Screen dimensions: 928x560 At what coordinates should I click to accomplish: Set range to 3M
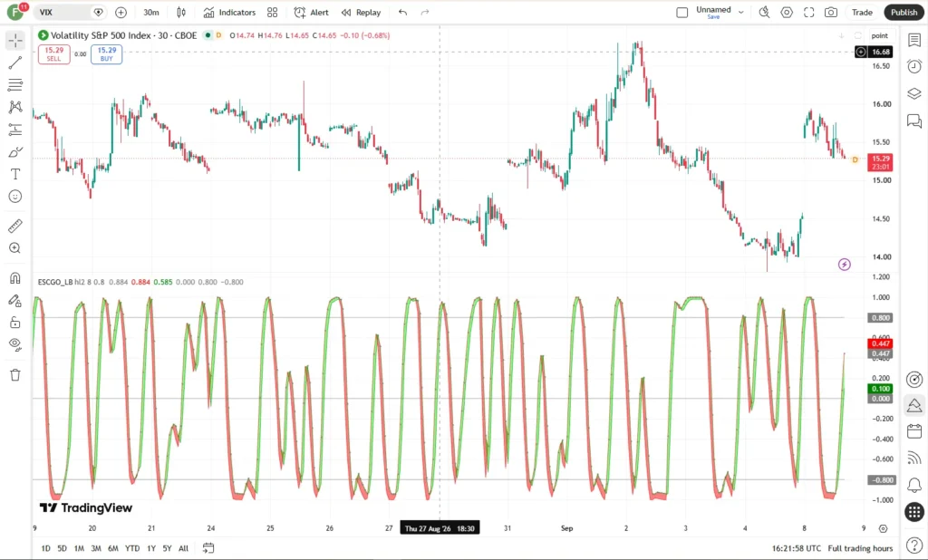coord(96,548)
